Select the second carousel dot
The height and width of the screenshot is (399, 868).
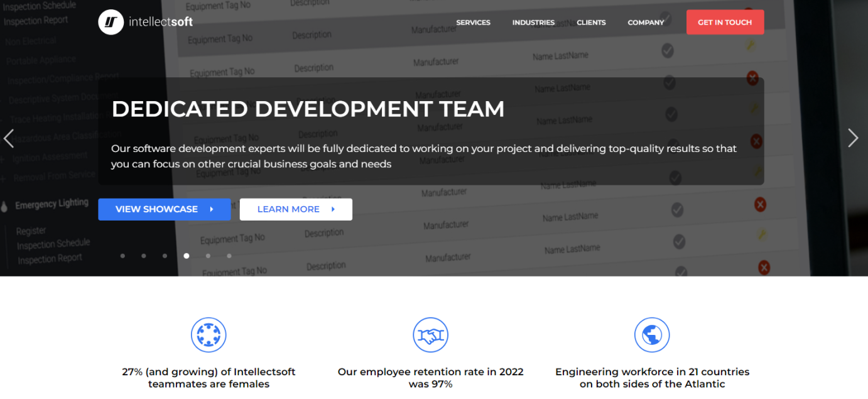[144, 256]
